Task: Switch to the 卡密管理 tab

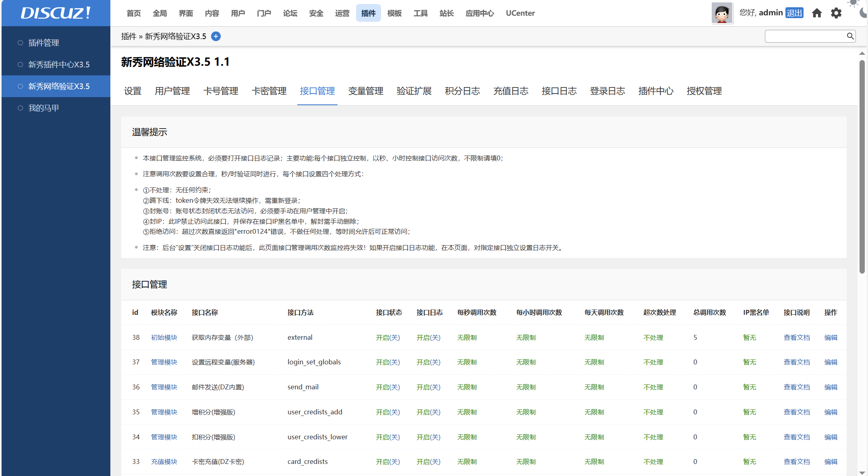Action: click(269, 91)
